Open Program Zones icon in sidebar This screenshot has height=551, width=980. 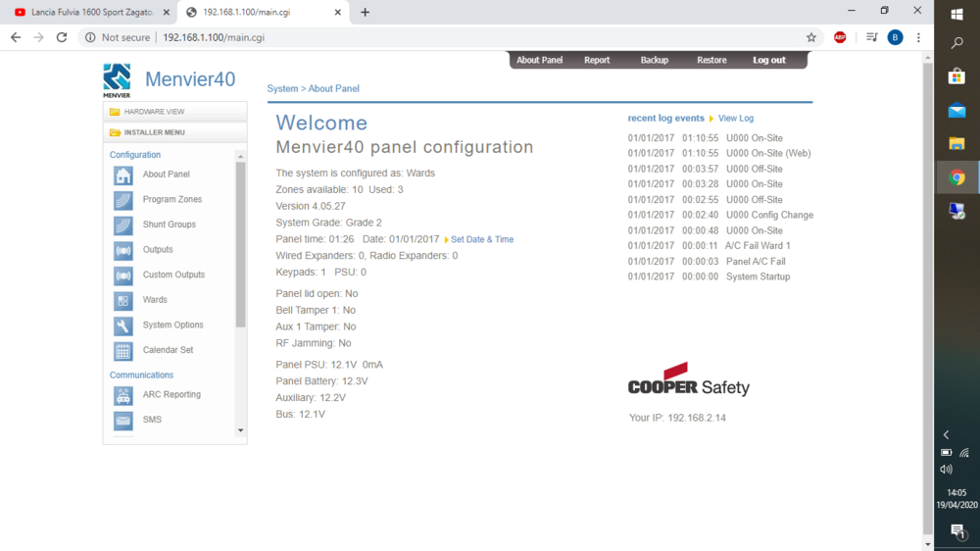pos(122,200)
